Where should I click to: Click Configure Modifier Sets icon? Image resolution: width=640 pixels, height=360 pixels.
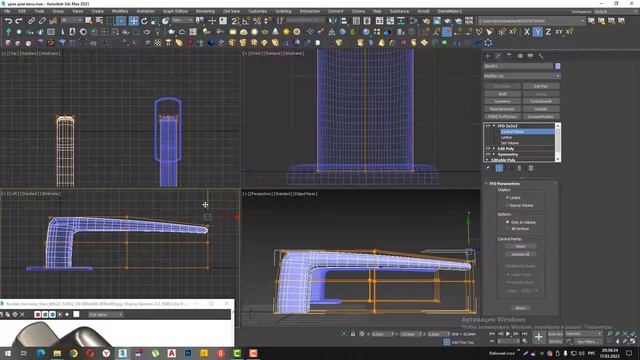point(531,168)
